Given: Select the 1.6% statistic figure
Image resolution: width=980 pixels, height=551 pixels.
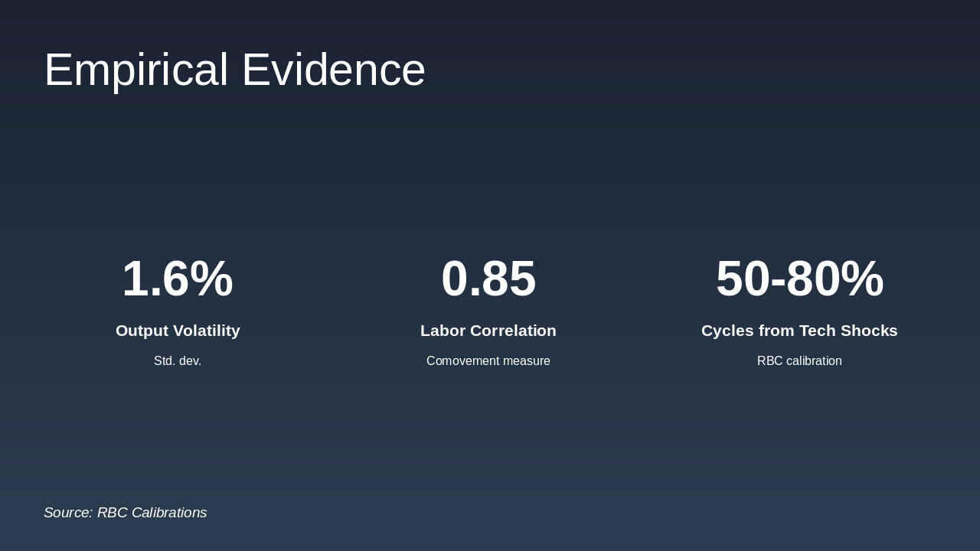Looking at the screenshot, I should pos(178,279).
